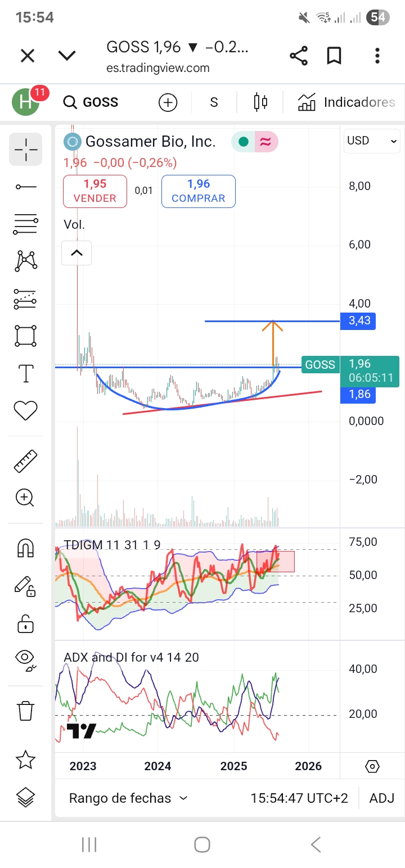Toggle lock all drawings
405x868 pixels.
25,623
